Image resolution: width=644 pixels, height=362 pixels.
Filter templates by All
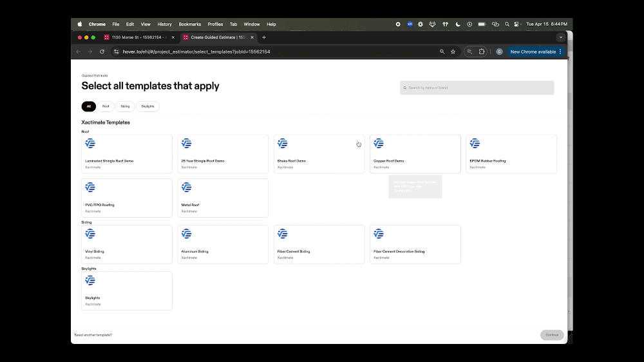[89, 106]
